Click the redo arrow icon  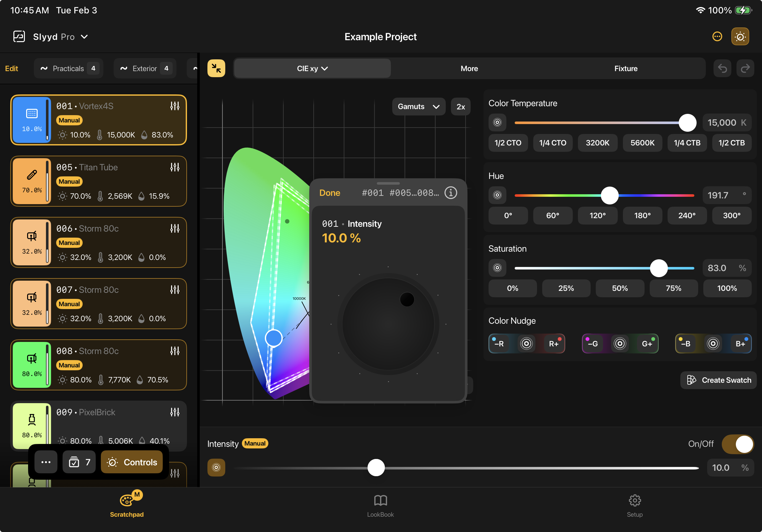[745, 68]
